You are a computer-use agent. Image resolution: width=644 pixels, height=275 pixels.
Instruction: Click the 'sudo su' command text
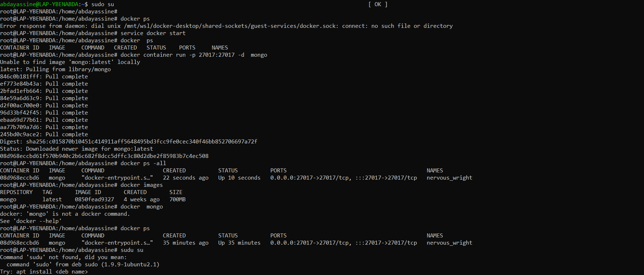tap(102, 4)
